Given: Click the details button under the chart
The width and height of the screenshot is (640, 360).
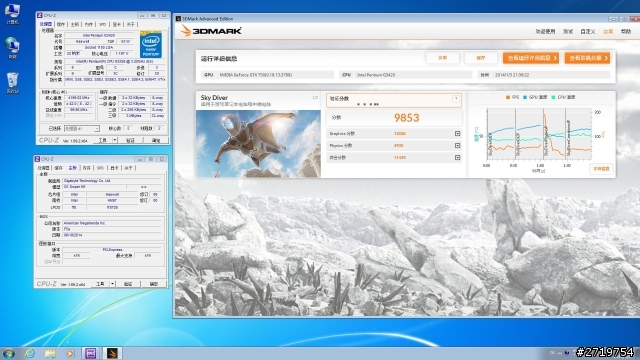Looking at the screenshot, I should tap(601, 169).
